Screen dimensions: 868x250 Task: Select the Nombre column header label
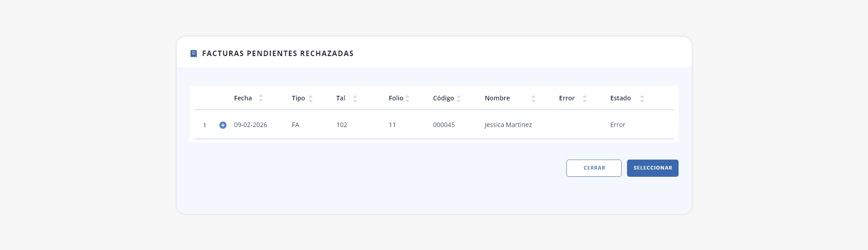(497, 98)
